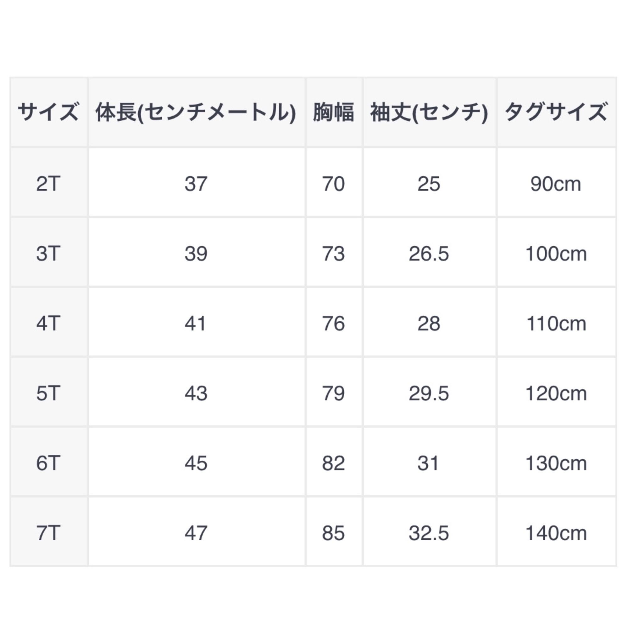Click the 85 chest width value
This screenshot has width=644, height=644.
click(333, 533)
